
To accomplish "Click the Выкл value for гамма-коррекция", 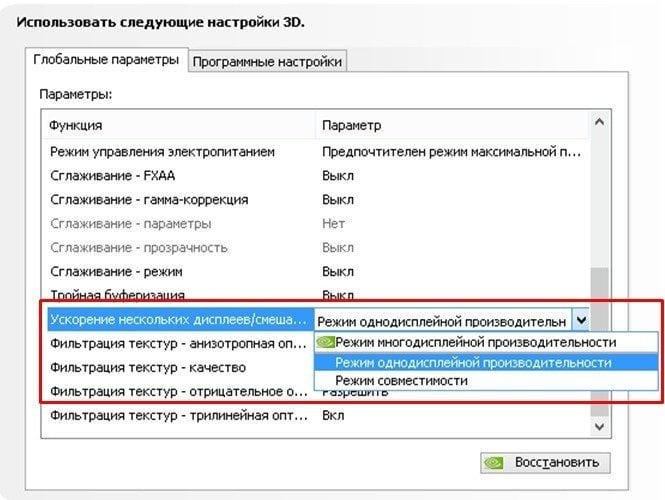I will 338,200.
